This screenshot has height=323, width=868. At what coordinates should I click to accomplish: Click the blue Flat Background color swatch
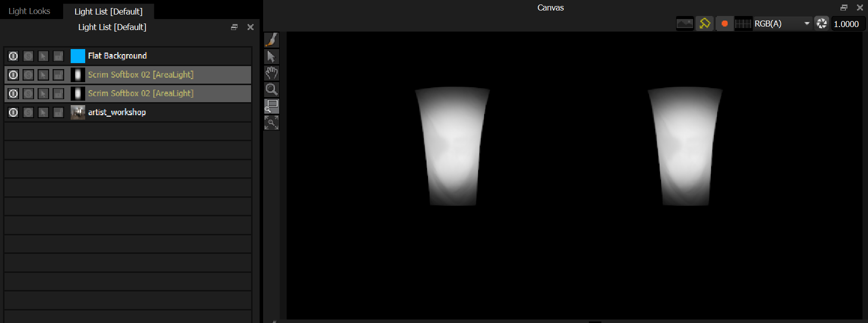click(x=78, y=56)
